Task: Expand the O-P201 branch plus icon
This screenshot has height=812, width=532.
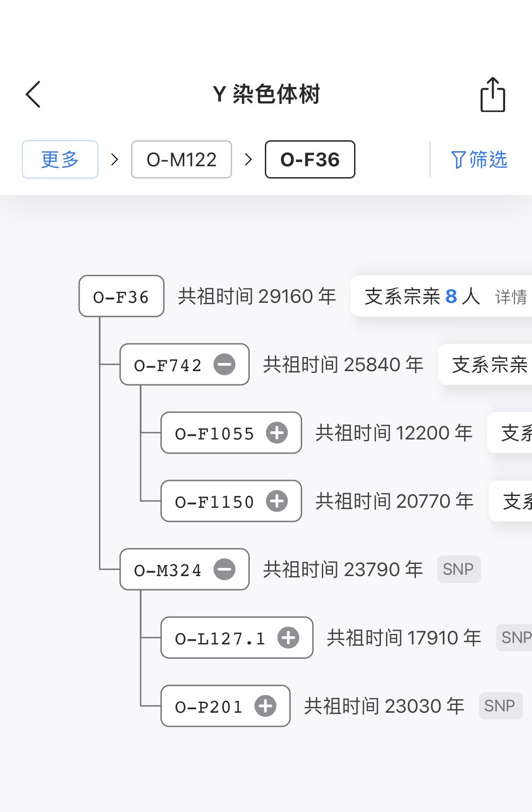Action: pos(266,706)
